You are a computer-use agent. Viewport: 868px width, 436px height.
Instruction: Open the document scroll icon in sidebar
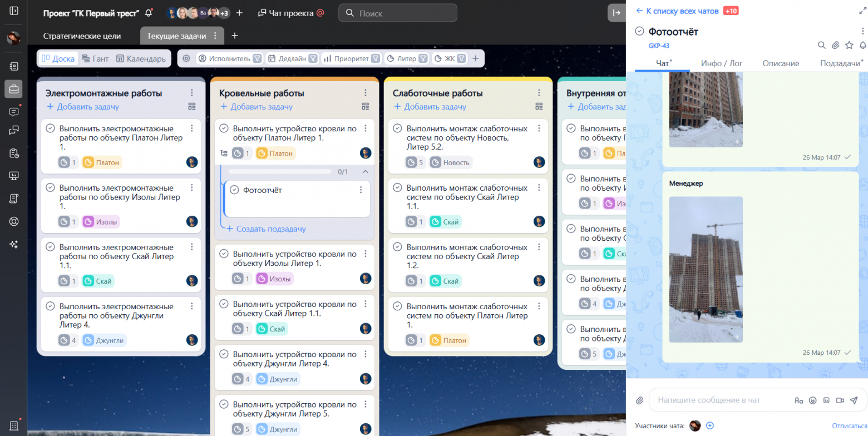(x=14, y=198)
